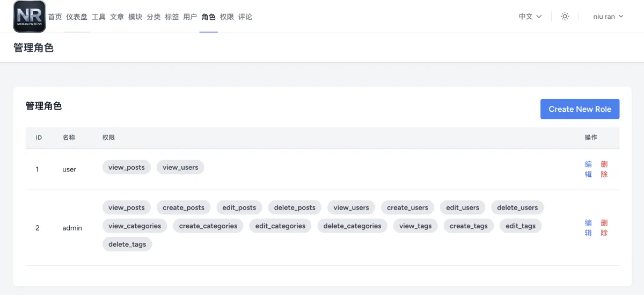
Task: Select the 分类 navigation item
Action: (153, 17)
